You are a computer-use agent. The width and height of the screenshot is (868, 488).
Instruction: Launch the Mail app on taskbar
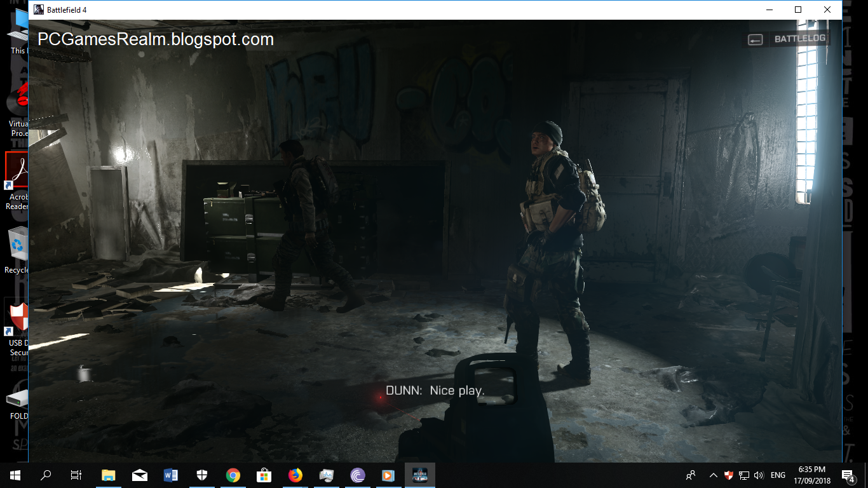(140, 475)
